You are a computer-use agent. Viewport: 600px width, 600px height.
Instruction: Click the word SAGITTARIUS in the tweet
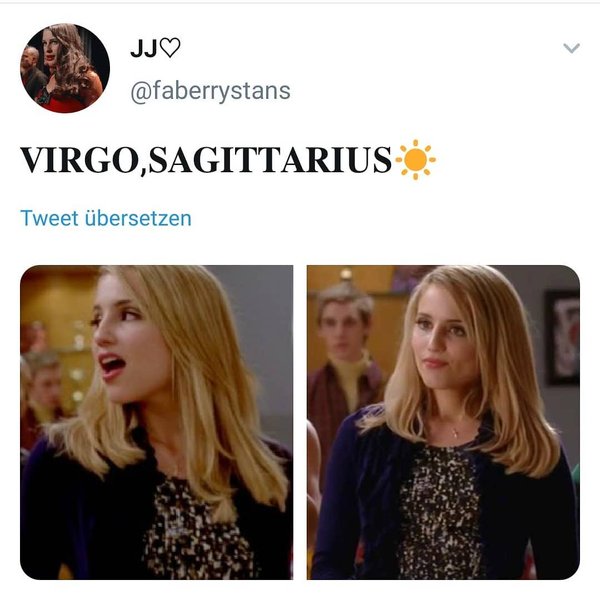click(x=270, y=160)
